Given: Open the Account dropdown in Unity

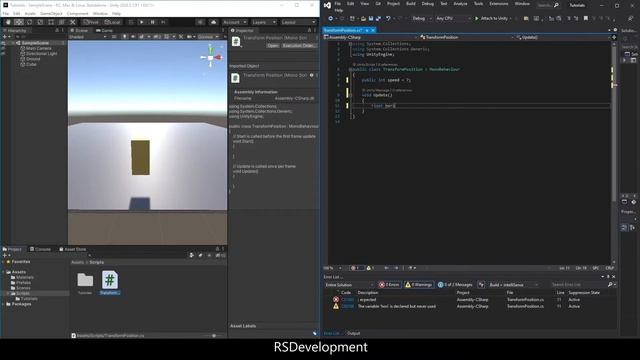Looking at the screenshot, I should 235,22.
